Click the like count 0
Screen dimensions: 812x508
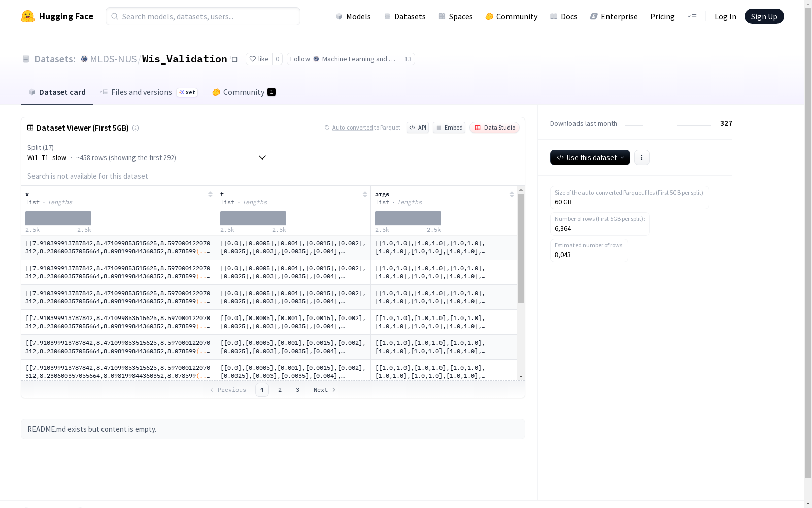click(x=278, y=59)
